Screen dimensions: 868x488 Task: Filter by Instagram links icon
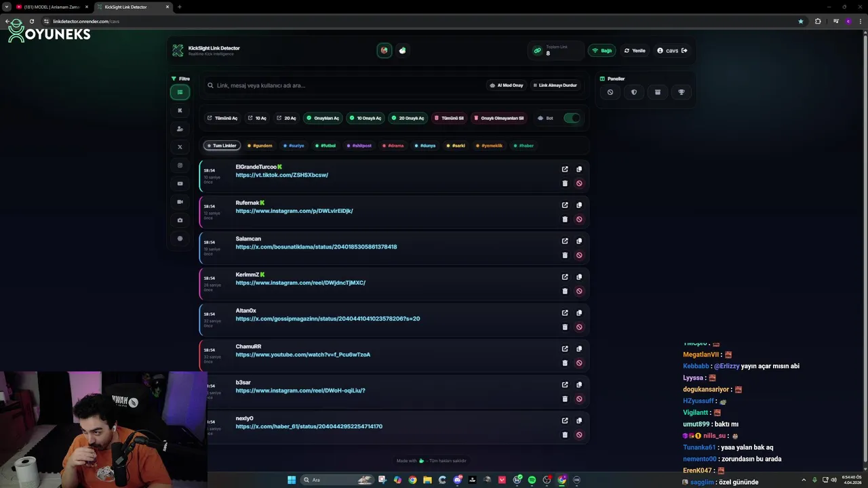tap(180, 165)
